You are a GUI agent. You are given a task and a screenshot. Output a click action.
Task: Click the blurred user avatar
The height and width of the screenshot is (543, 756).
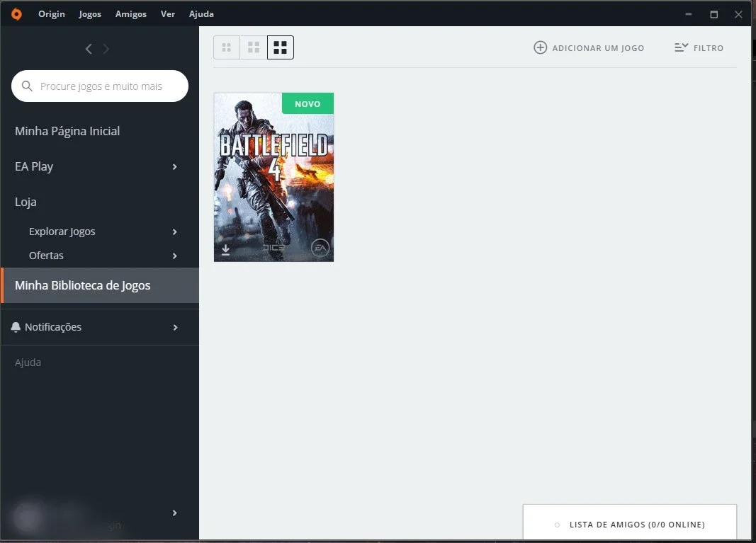tap(28, 517)
